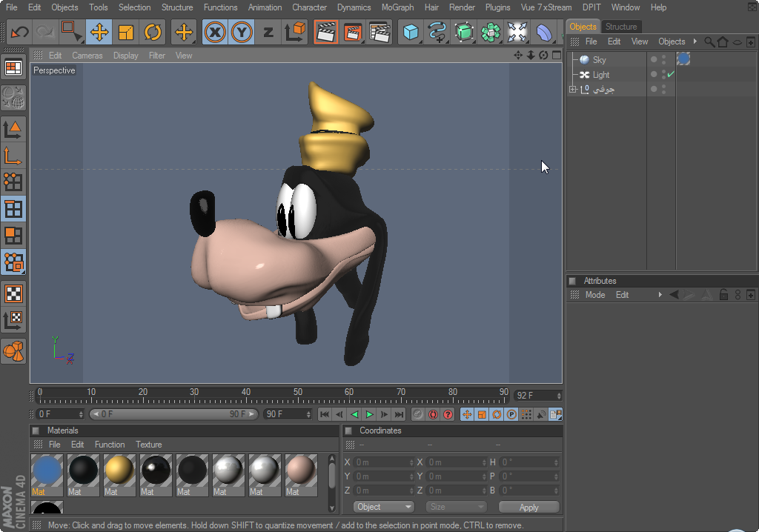Switch to Polygons mode
Viewport: 759px width, 532px height.
13,236
